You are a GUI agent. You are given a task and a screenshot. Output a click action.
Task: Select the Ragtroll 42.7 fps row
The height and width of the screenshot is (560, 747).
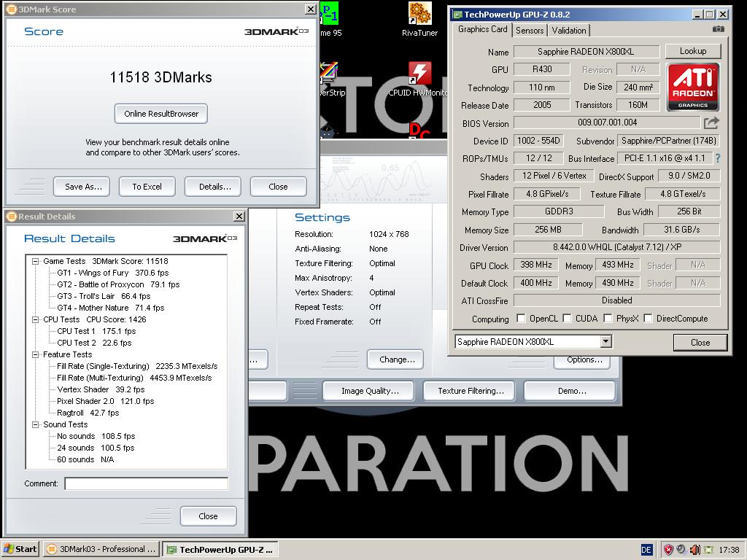(88, 413)
